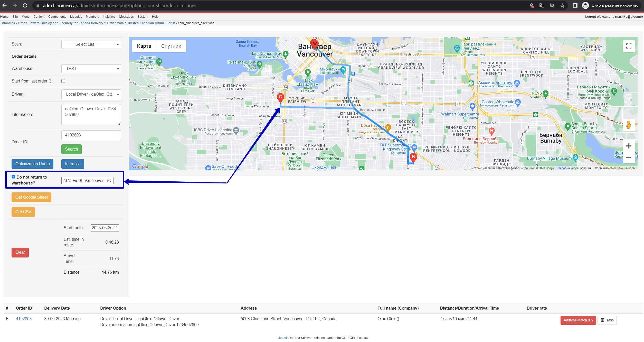The width and height of the screenshot is (644, 342).
Task: Open the Components menu
Action: [x=57, y=17]
